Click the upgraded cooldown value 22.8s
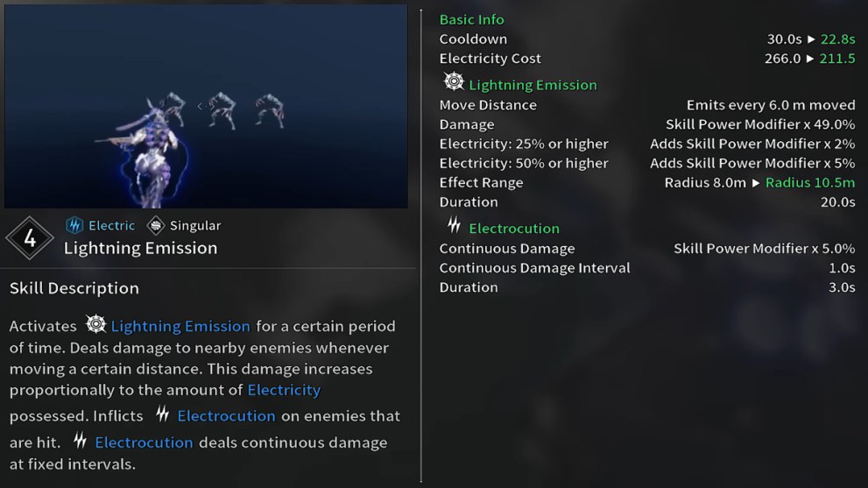This screenshot has height=488, width=868. point(837,39)
